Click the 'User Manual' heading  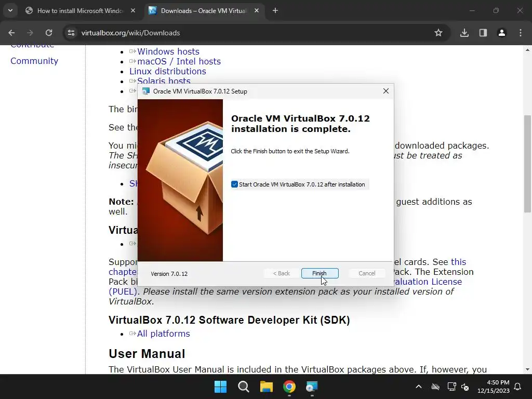[x=147, y=353]
